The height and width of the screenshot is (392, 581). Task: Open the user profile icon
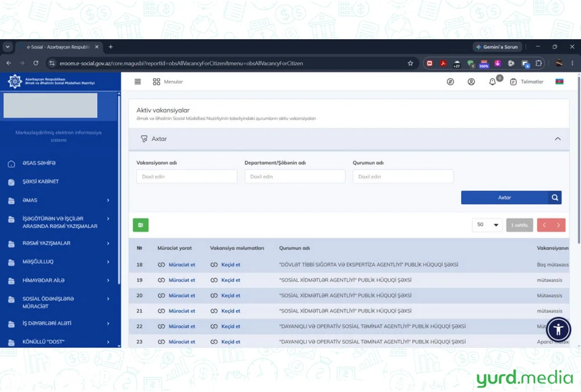tap(471, 81)
